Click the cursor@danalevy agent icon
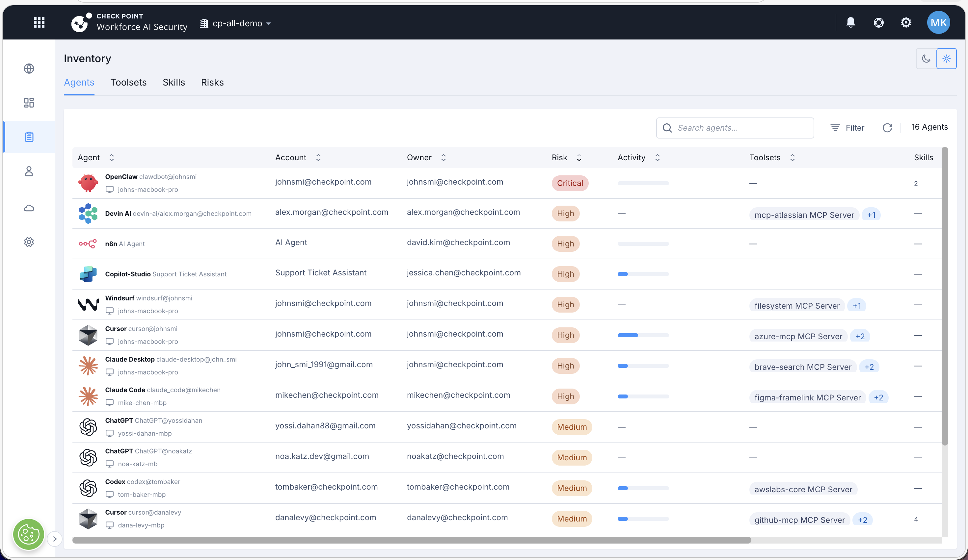The image size is (968, 560). (x=88, y=519)
